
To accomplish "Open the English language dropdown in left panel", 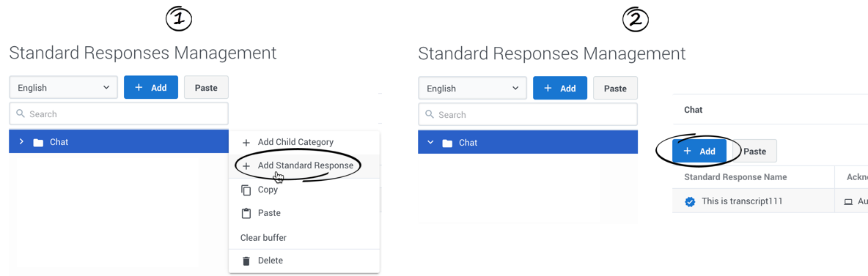I will pos(64,87).
